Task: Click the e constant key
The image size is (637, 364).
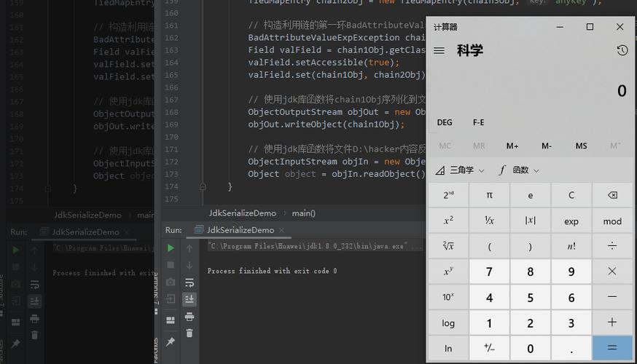Action: pos(530,195)
